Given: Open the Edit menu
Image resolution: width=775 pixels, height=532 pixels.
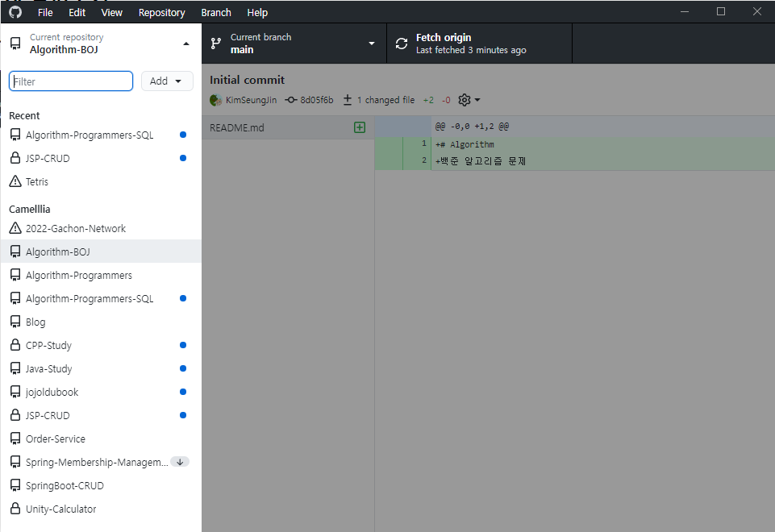Looking at the screenshot, I should 77,12.
